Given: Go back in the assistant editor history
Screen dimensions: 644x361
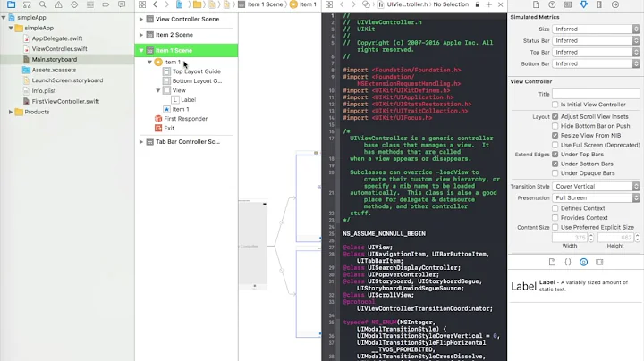Looking at the screenshot, I should point(342,4).
